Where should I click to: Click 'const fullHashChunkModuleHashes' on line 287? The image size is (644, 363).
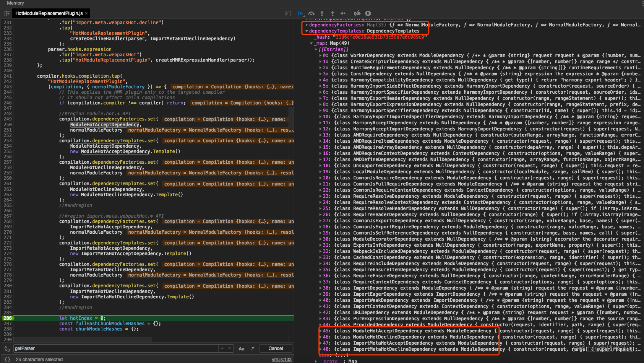tap(102, 324)
